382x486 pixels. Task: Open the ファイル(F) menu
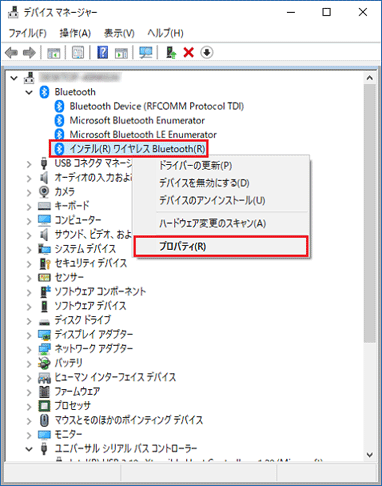point(27,33)
